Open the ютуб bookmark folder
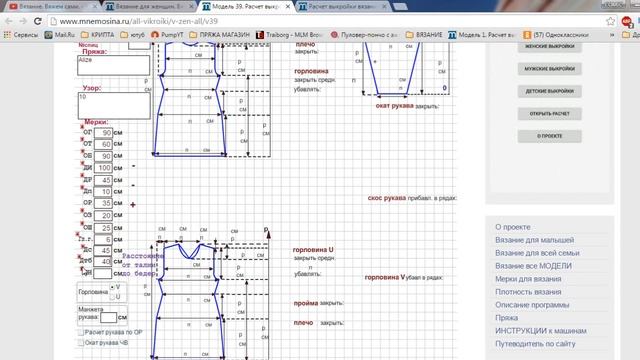 (x=133, y=35)
